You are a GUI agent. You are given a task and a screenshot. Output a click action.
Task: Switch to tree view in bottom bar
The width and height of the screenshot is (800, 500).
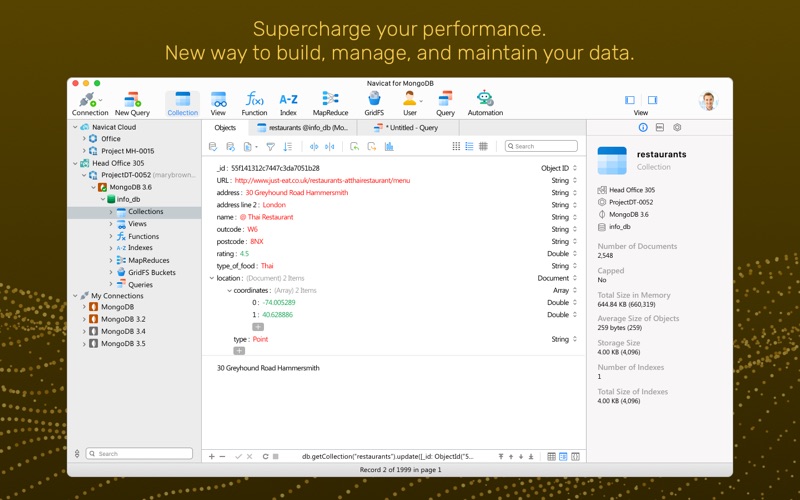[x=563, y=456]
